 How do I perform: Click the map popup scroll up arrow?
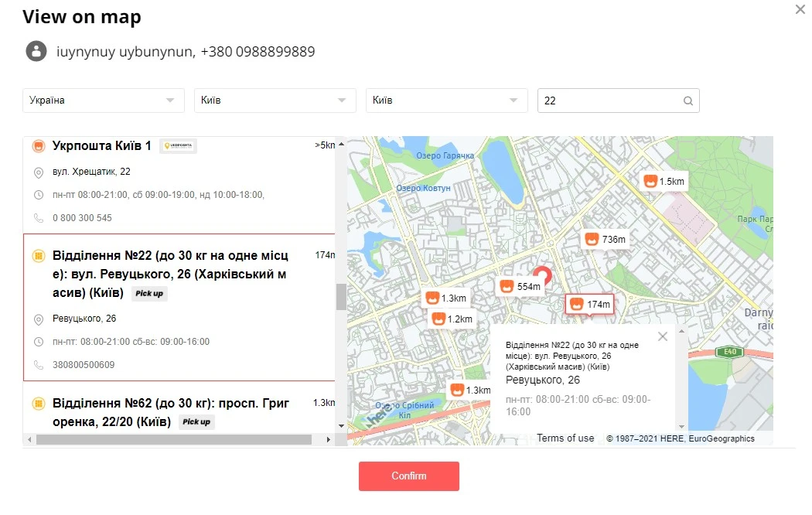(681, 331)
